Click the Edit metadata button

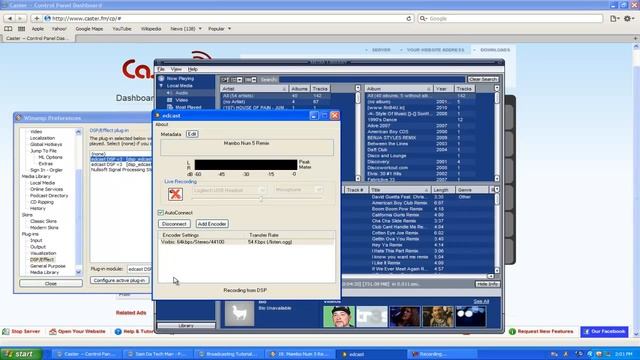coord(192,134)
